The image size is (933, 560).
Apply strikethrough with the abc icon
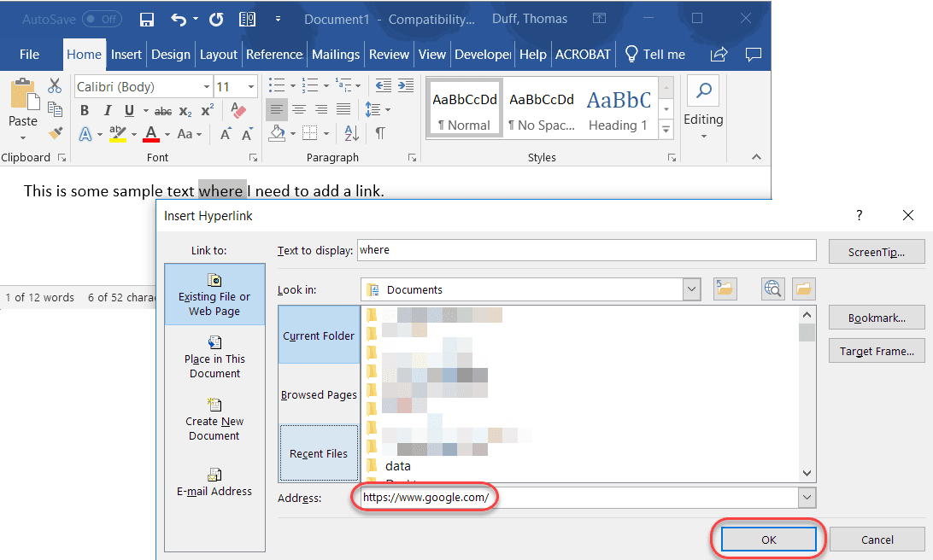pos(162,111)
